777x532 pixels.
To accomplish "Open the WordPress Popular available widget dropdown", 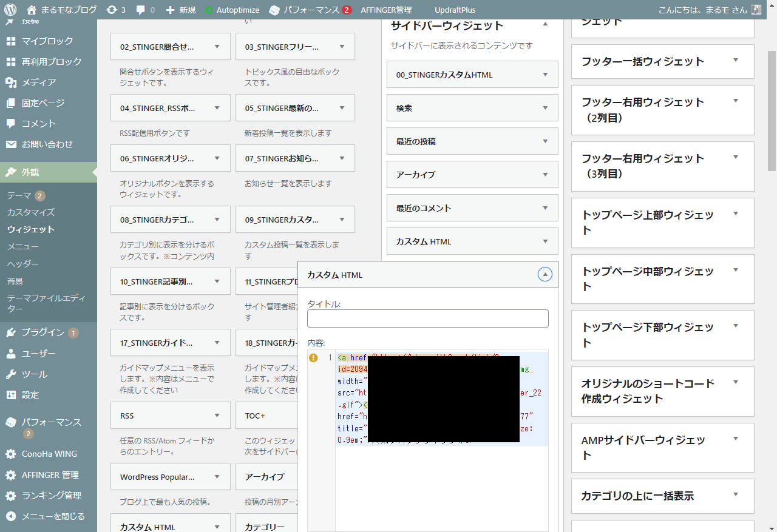I will tap(217, 477).
